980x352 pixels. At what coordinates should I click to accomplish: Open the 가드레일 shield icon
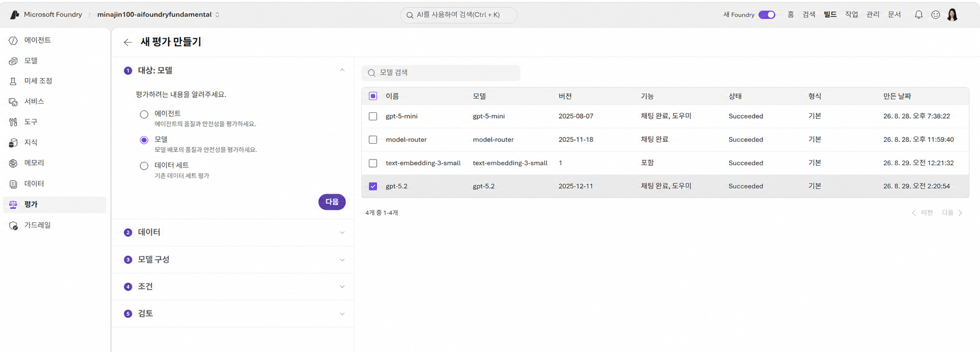(13, 225)
